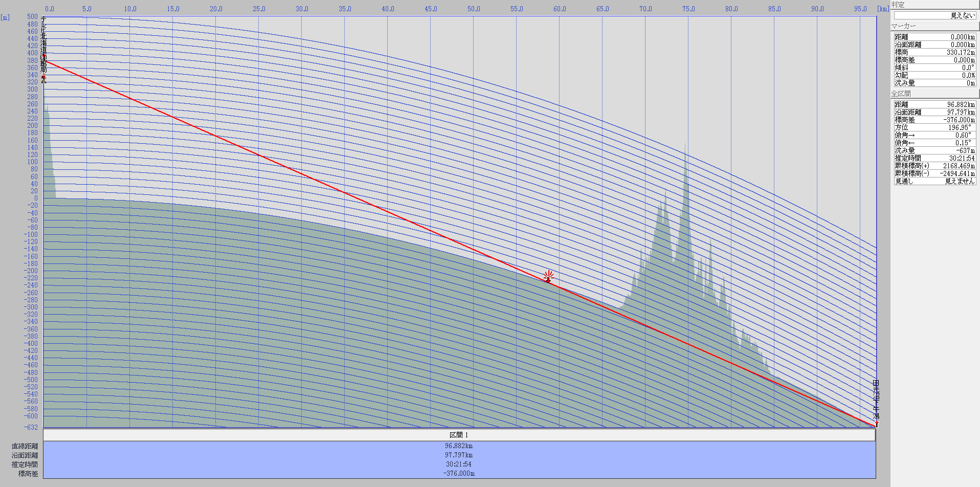This screenshot has width=980, height=487.
Task: Click the 直線距離 96.882km row in the bottom table
Action: point(459,446)
